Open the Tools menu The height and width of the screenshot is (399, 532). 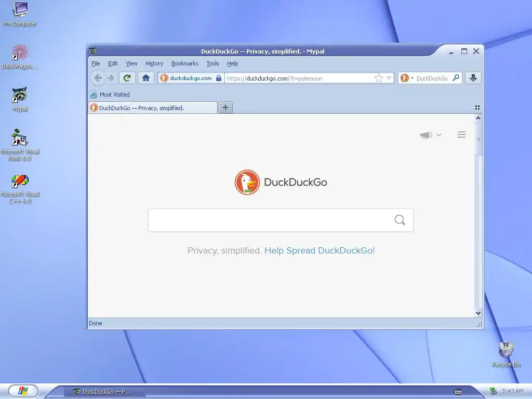pos(212,63)
